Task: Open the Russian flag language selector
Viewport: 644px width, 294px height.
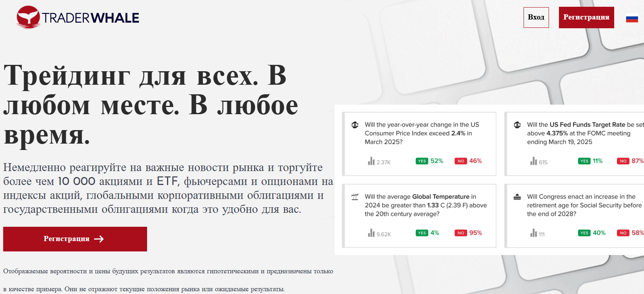Action: (x=632, y=18)
